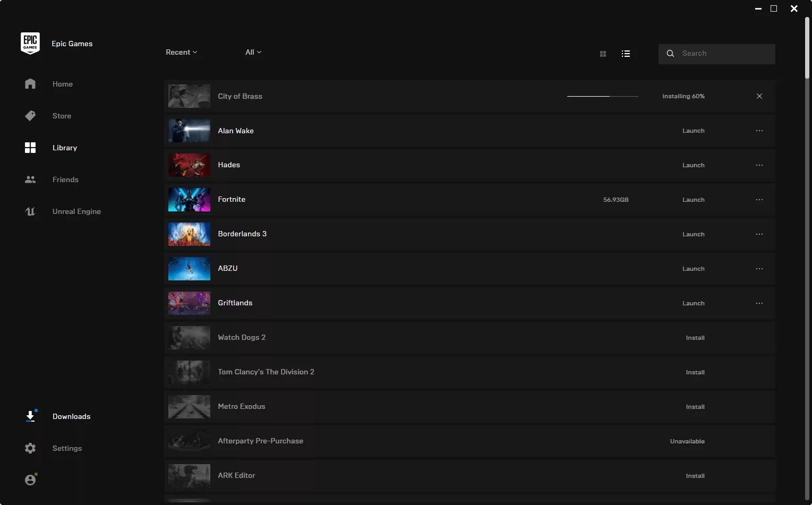Viewport: 812px width, 505px height.
Task: Open the user account profile icon
Action: (x=30, y=480)
